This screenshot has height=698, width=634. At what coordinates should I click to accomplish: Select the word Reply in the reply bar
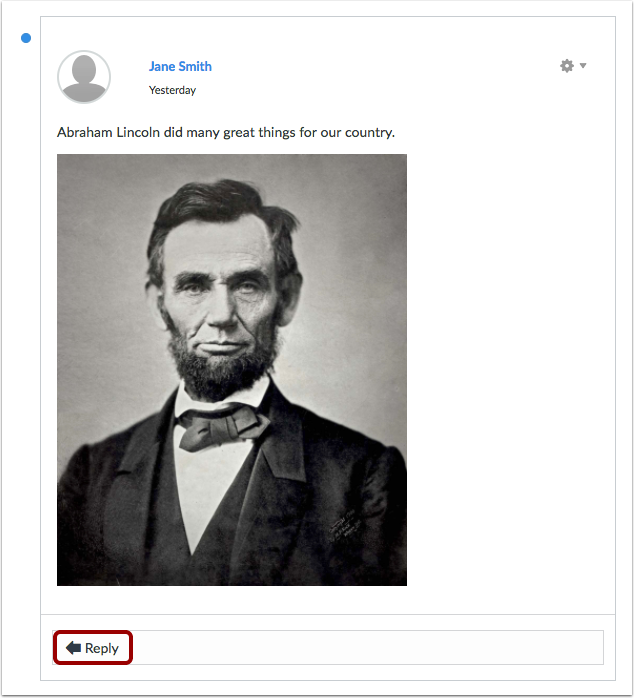coord(102,649)
